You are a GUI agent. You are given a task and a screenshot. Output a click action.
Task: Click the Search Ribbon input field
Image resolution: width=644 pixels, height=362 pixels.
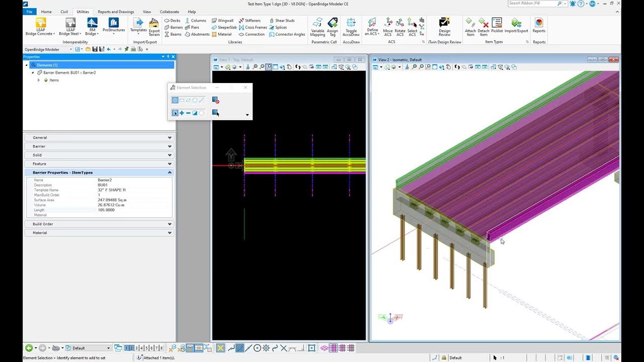tap(532, 4)
